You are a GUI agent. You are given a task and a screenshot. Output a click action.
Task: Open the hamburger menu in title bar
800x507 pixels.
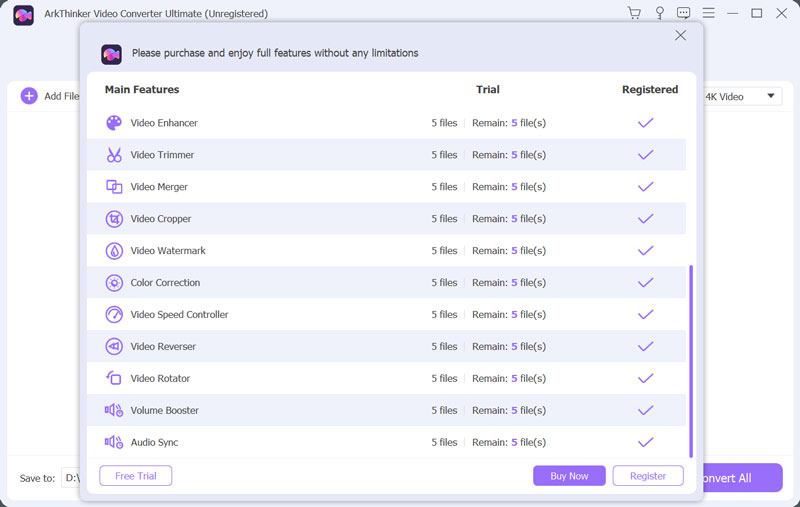(708, 13)
